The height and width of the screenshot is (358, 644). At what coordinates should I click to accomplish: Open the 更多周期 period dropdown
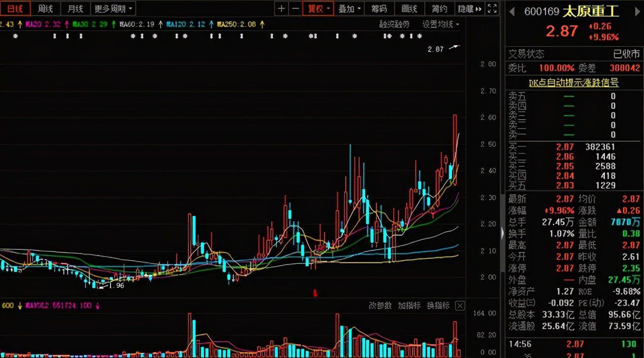click(x=114, y=9)
